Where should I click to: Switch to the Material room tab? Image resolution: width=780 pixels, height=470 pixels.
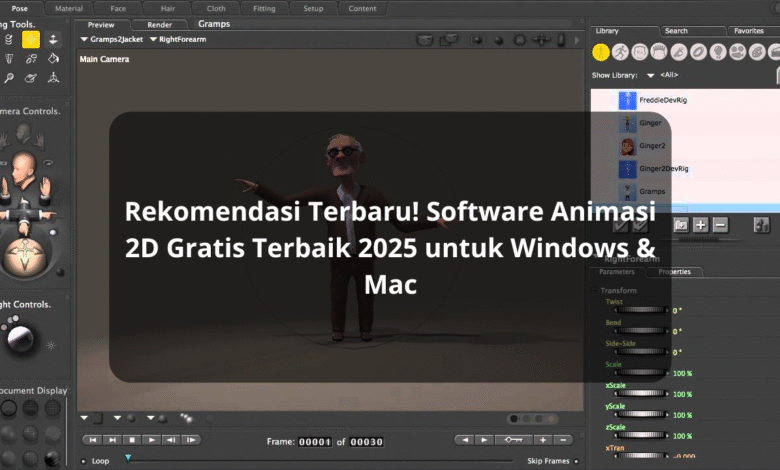click(69, 8)
